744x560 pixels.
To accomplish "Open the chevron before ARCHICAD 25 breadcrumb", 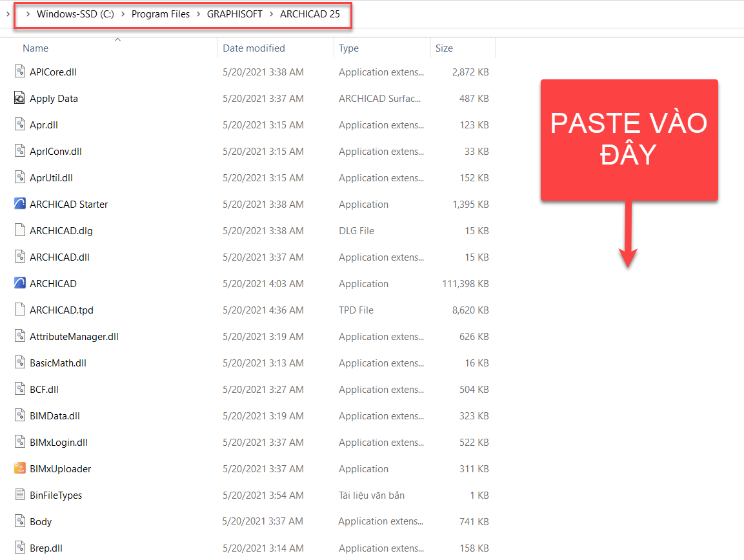I will [271, 14].
